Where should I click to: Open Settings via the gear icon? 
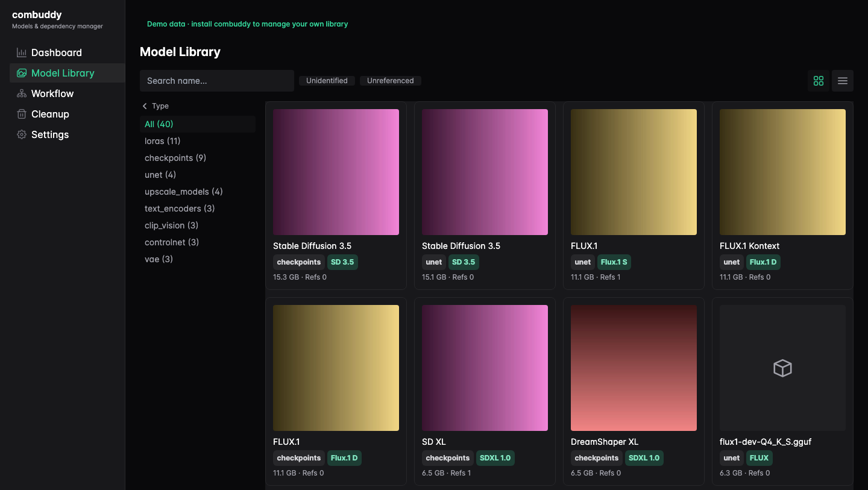(22, 134)
